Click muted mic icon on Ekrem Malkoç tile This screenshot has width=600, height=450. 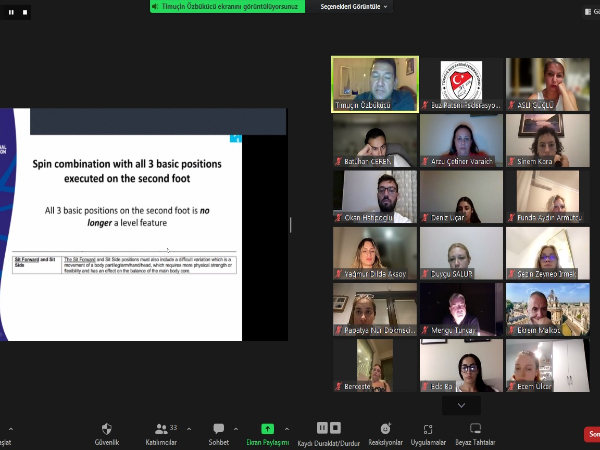point(511,330)
